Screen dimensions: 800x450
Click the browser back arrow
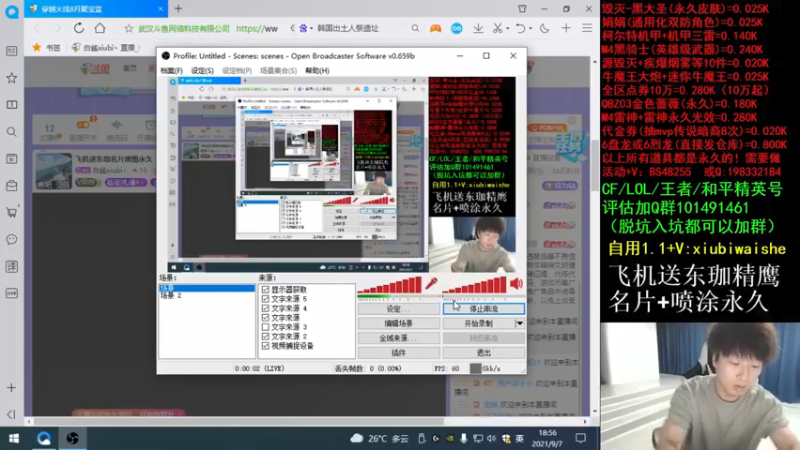click(x=37, y=28)
